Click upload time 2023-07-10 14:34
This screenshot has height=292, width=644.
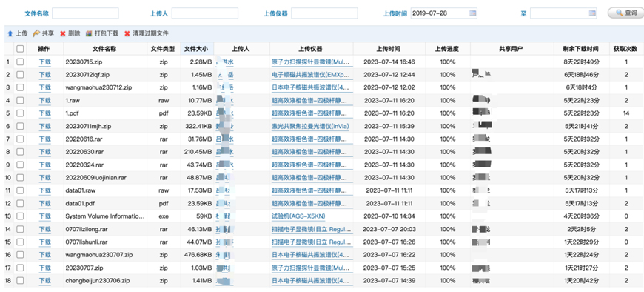[389, 216]
